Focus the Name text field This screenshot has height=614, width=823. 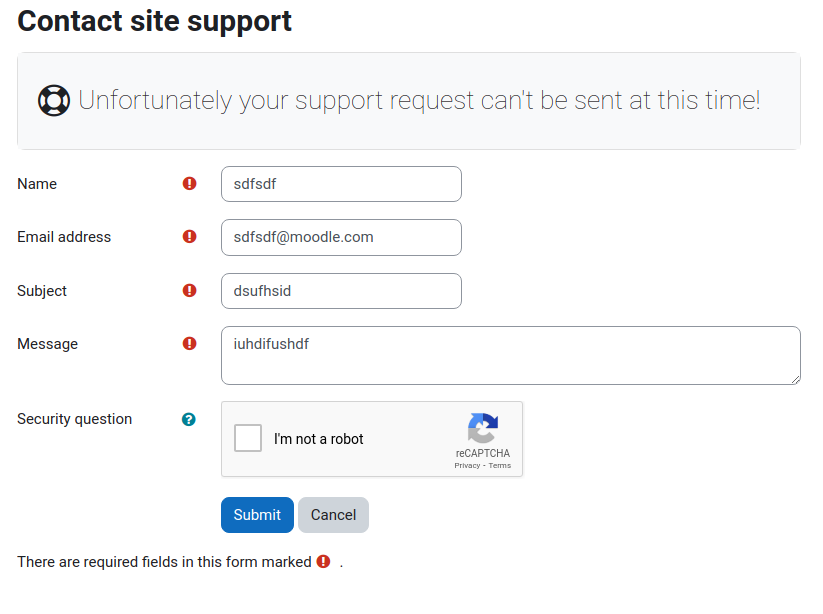(341, 184)
